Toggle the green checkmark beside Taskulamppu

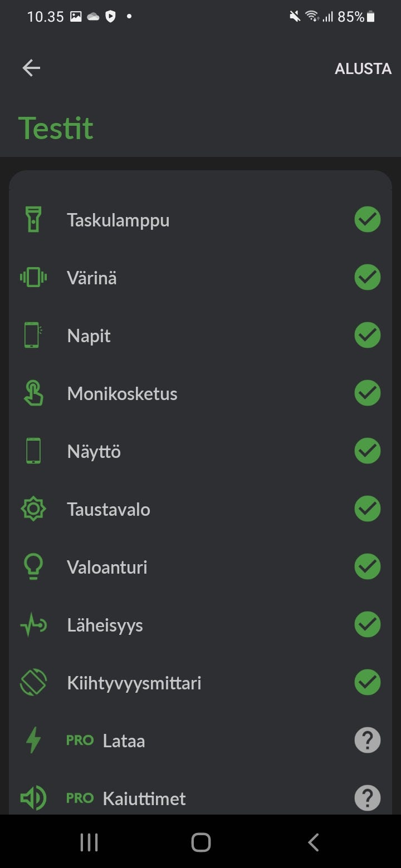point(367,219)
